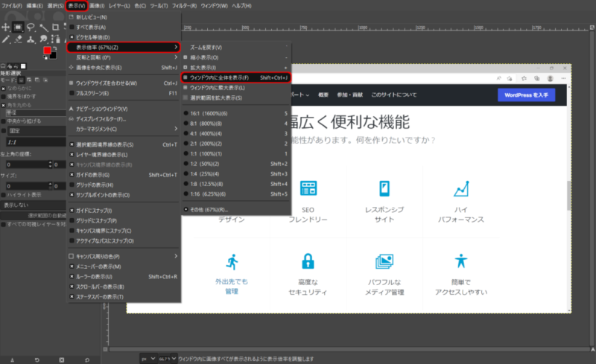Image resolution: width=596 pixels, height=364 pixels.
Task: Open the レイヤー(L) menu
Action: [119, 6]
